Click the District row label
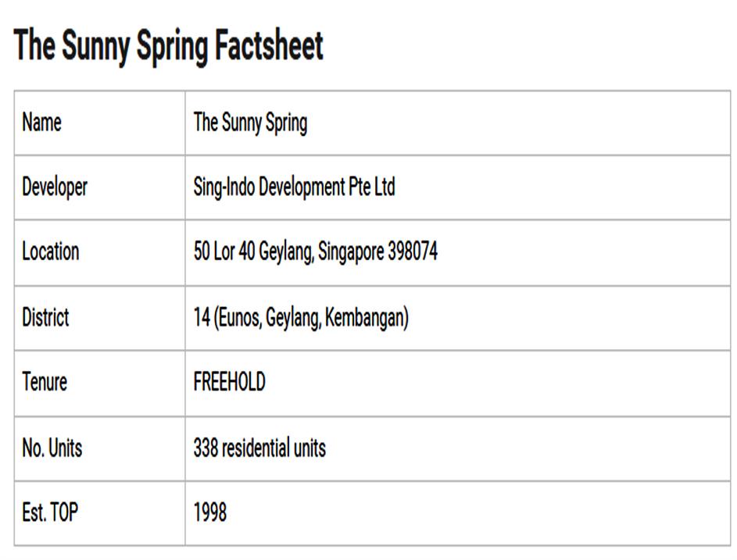This screenshot has width=737, height=560. point(45,318)
